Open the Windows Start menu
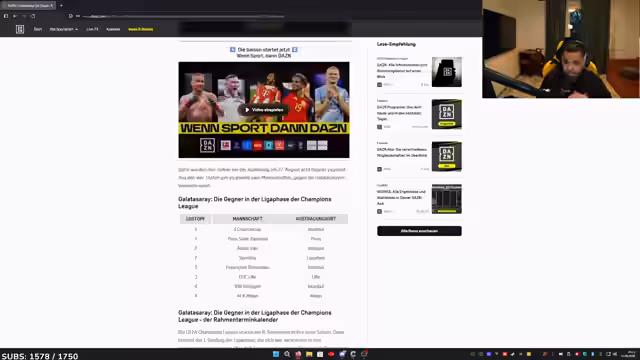 coord(276,354)
